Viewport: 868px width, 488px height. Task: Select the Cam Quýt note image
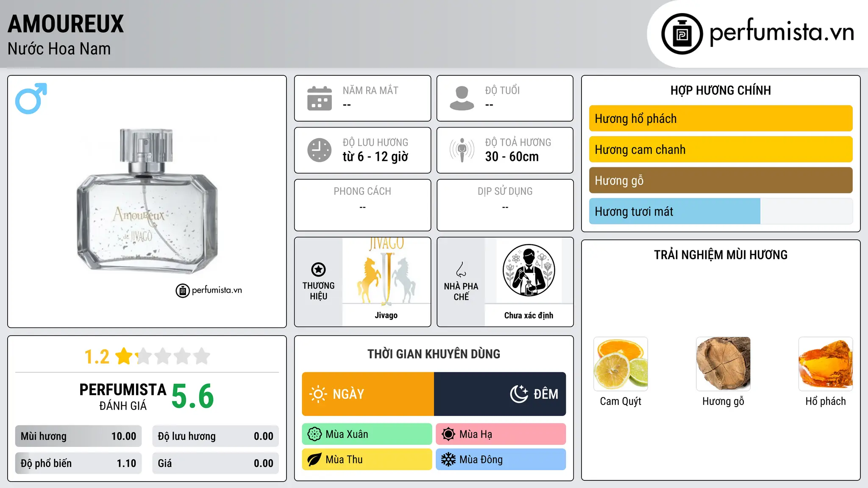[x=620, y=364]
